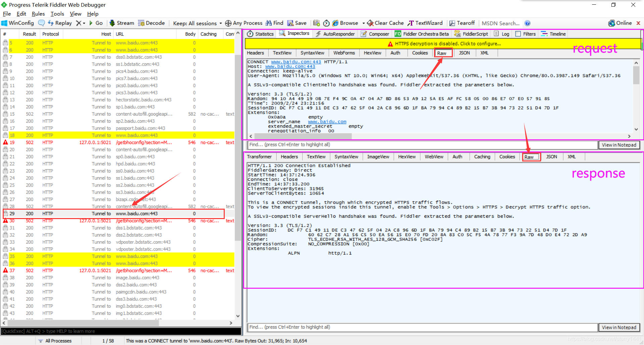The width and height of the screenshot is (644, 345).
Task: Select error session 19 with 502 result
Action: 118,142
